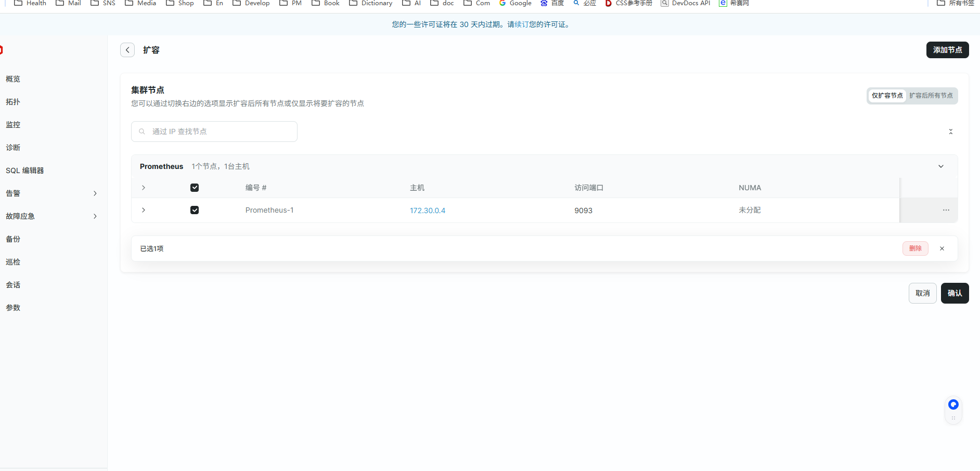The image size is (980, 471).
Task: Open the Google bookmark
Action: click(515, 3)
